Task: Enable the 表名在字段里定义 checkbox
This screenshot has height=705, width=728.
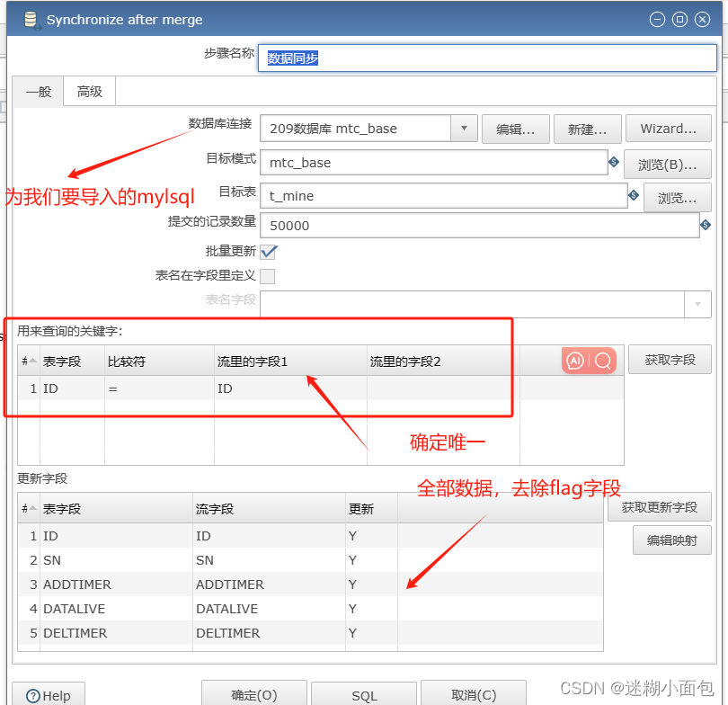Action: point(268,276)
